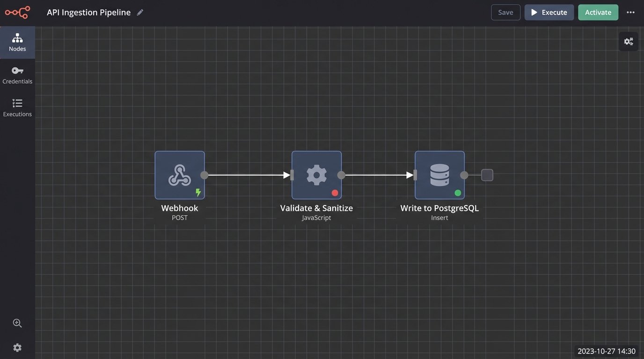This screenshot has height=359, width=644.
Task: Select the Webhook node icon
Action: click(180, 175)
